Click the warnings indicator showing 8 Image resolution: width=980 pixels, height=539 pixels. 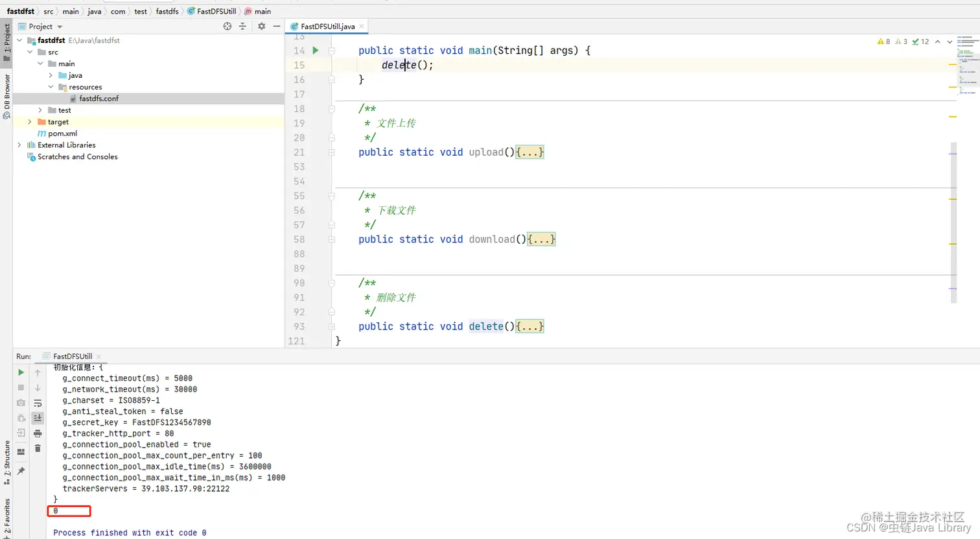[884, 42]
